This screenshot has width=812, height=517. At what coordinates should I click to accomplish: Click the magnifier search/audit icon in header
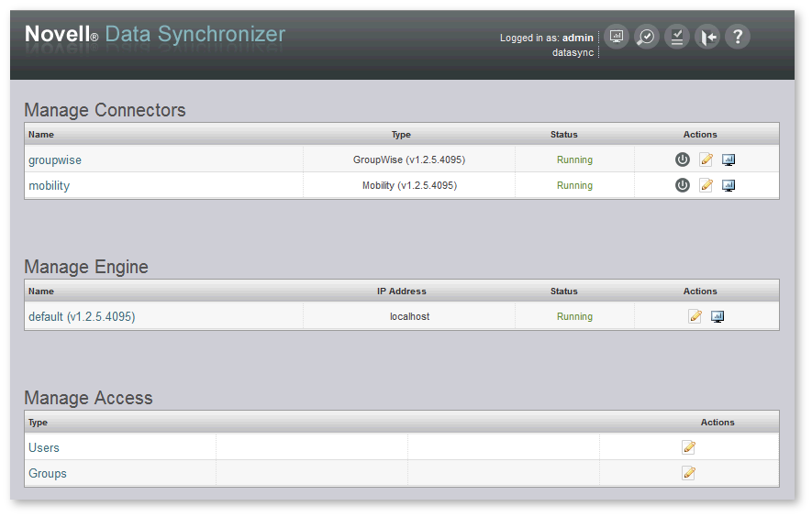click(646, 37)
